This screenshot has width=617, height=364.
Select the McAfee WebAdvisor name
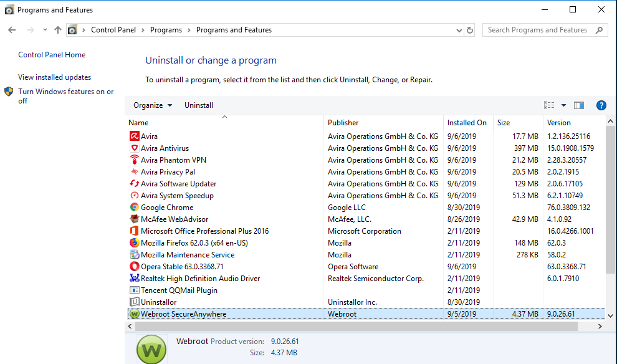pos(175,219)
